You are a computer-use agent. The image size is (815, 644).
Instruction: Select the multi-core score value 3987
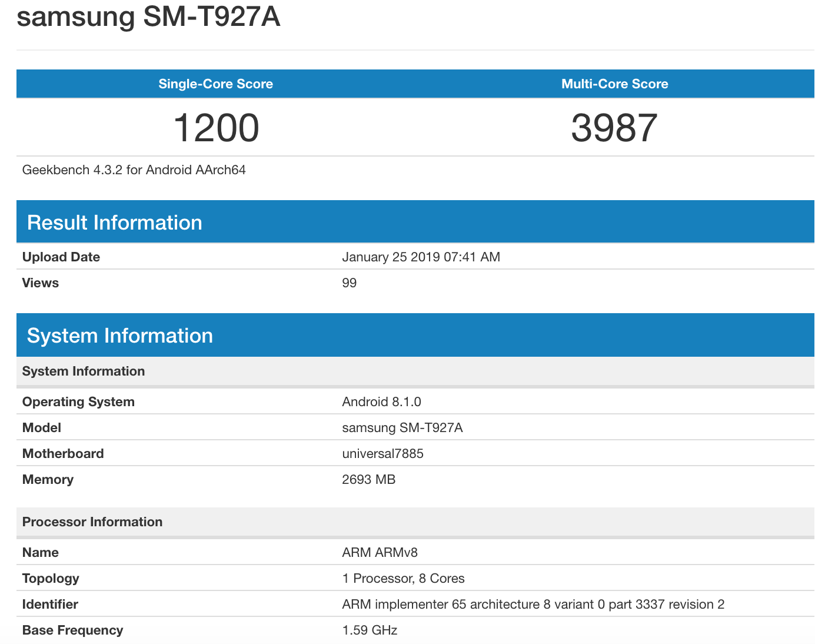point(614,128)
